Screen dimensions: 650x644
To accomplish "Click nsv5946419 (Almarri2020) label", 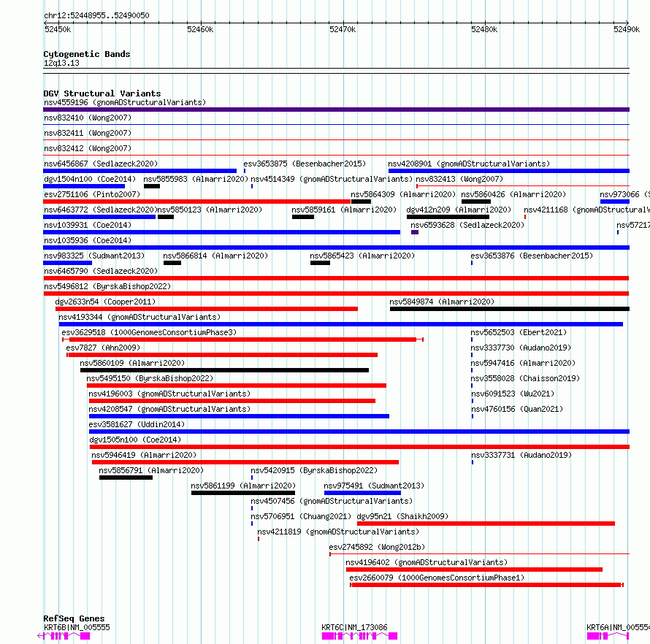I will tap(144, 455).
